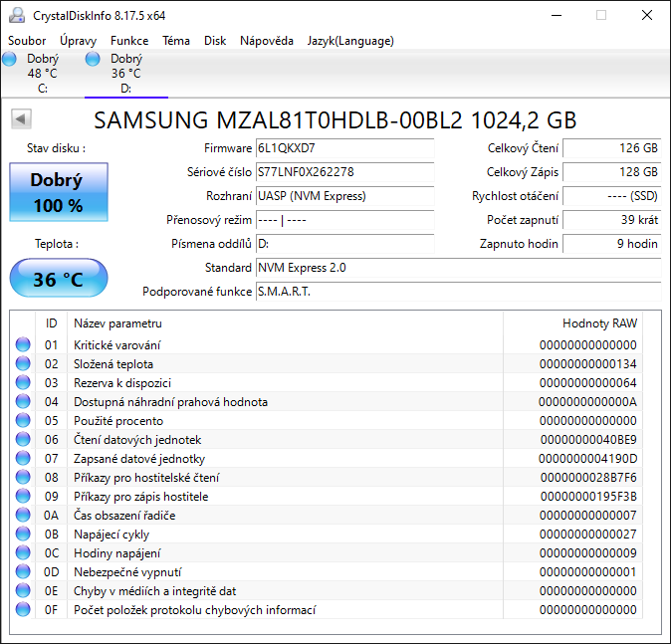Open the Jazyk(Language) menu

(x=350, y=41)
